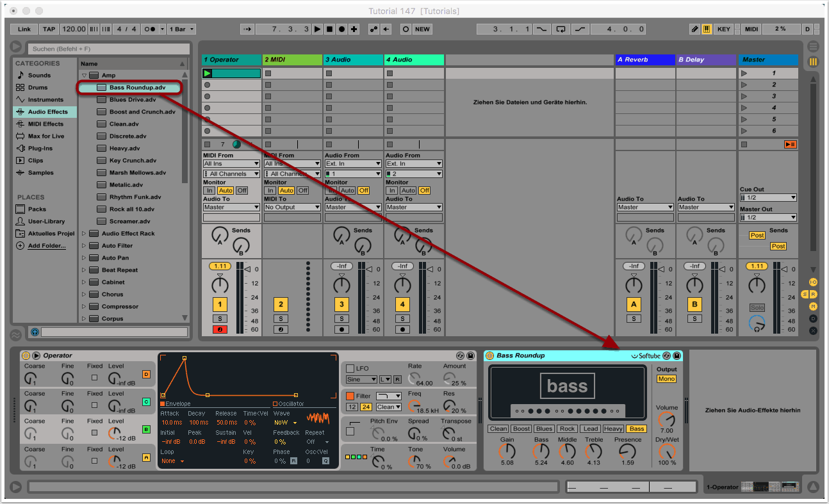Select MIDI Effects category in browser
This screenshot has height=504, width=829.
(x=45, y=124)
